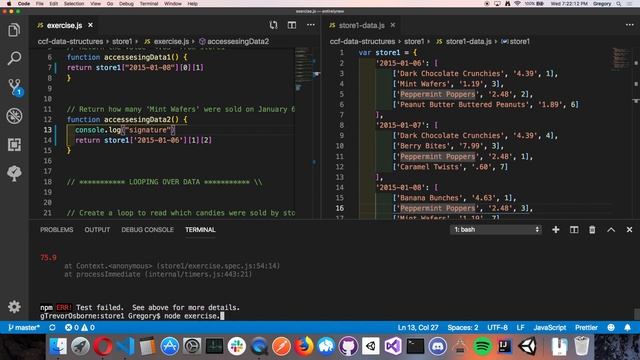Image resolution: width=640 pixels, height=360 pixels.
Task: Open Manage settings gear icon
Action: coord(14,307)
